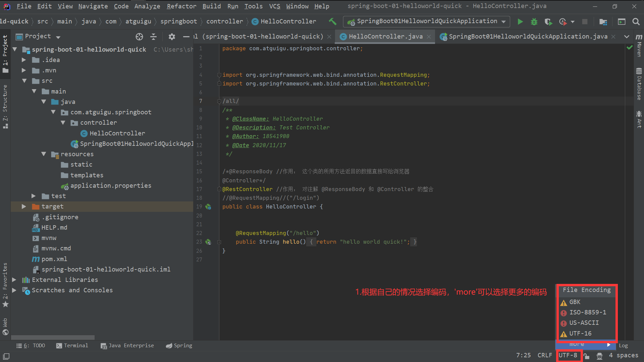644x362 pixels.
Task: Click Project panel horizontal scrollbar
Action: [53, 337]
